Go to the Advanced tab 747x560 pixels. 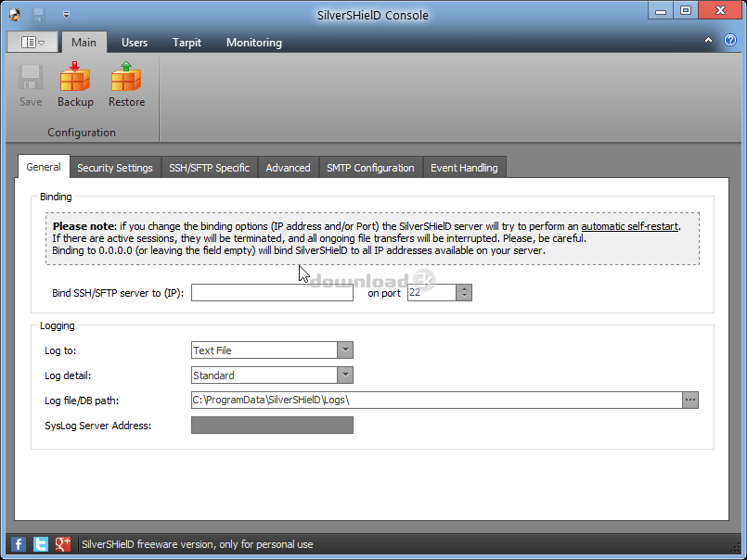pyautogui.click(x=288, y=168)
